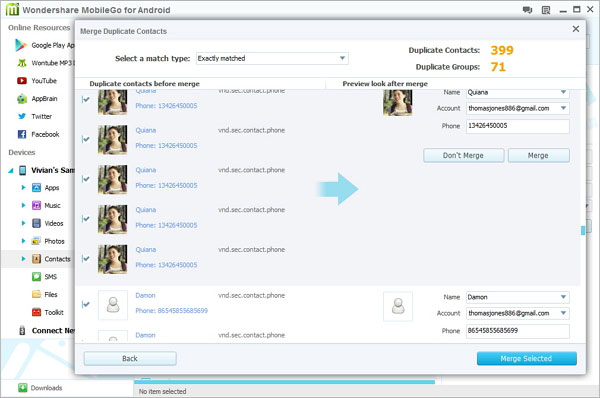Click the Files folder icon
The height and width of the screenshot is (398, 600).
coord(36,294)
